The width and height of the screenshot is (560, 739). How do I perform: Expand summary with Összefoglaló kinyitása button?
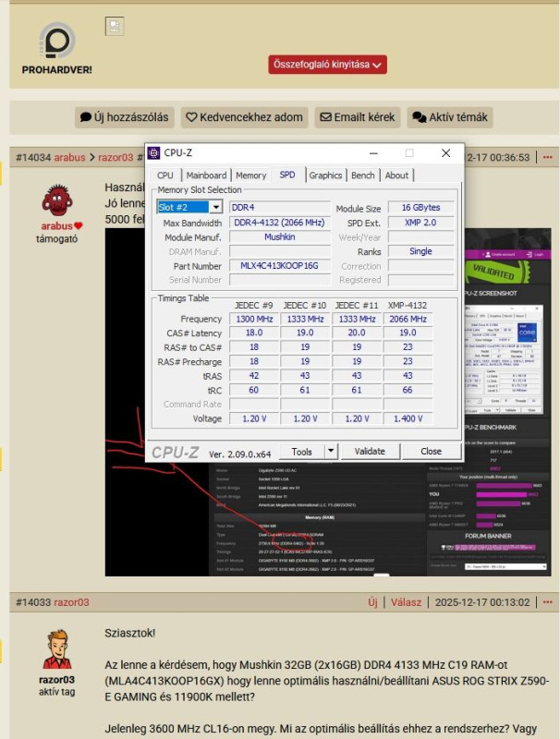tap(328, 65)
